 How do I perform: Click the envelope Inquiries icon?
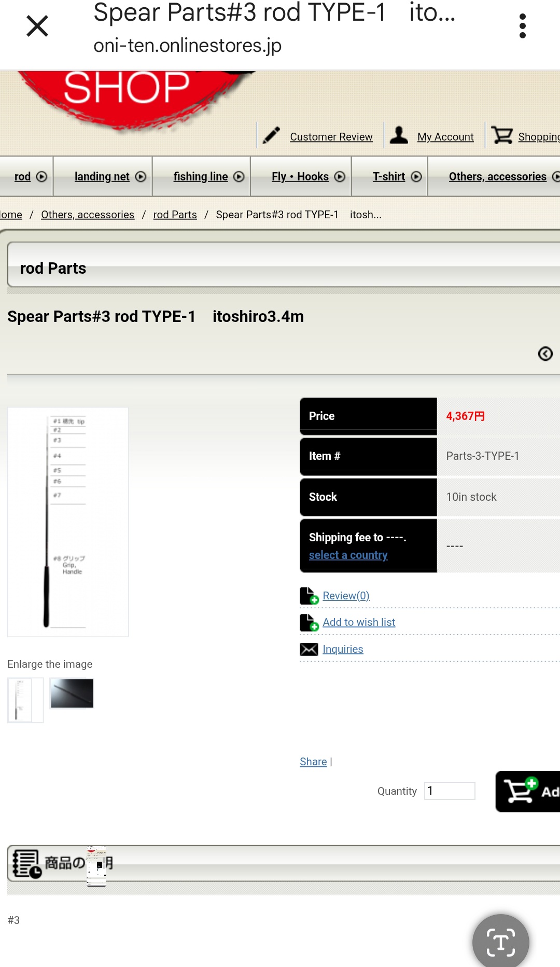[x=309, y=649]
